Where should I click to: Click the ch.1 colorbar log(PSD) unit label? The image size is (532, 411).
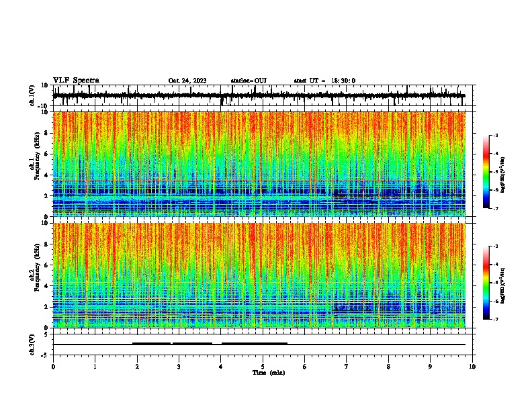pos(502,175)
